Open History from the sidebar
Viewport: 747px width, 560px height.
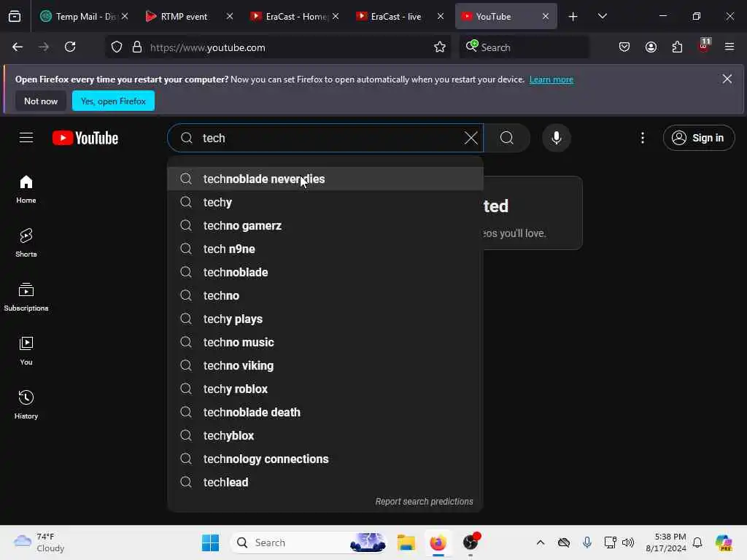[26, 405]
